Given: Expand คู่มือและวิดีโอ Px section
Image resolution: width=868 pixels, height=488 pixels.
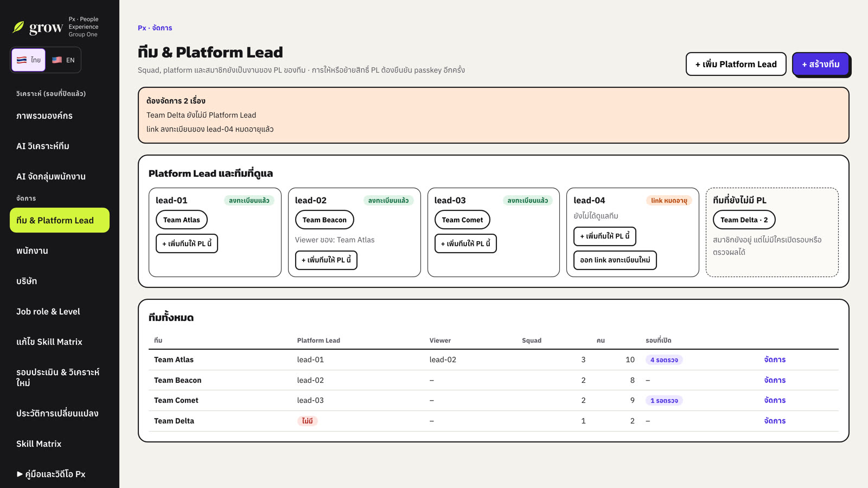Looking at the screenshot, I should (60, 474).
